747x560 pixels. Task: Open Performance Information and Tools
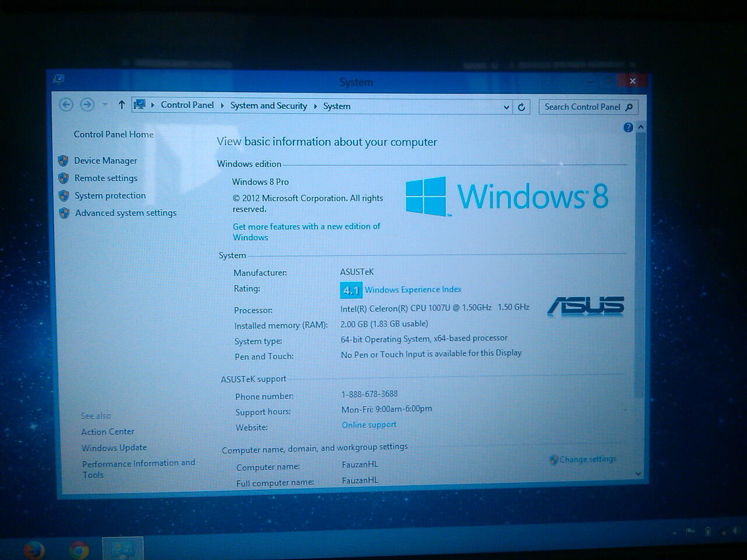(139, 468)
